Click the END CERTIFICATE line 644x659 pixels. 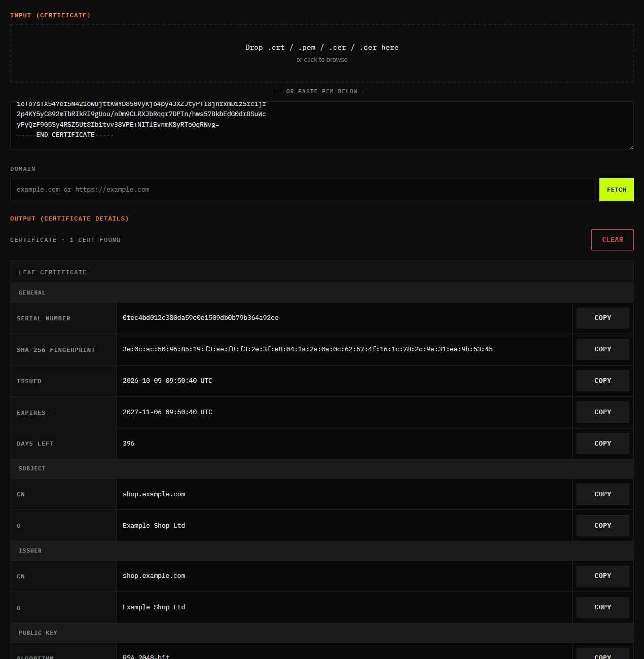point(65,135)
